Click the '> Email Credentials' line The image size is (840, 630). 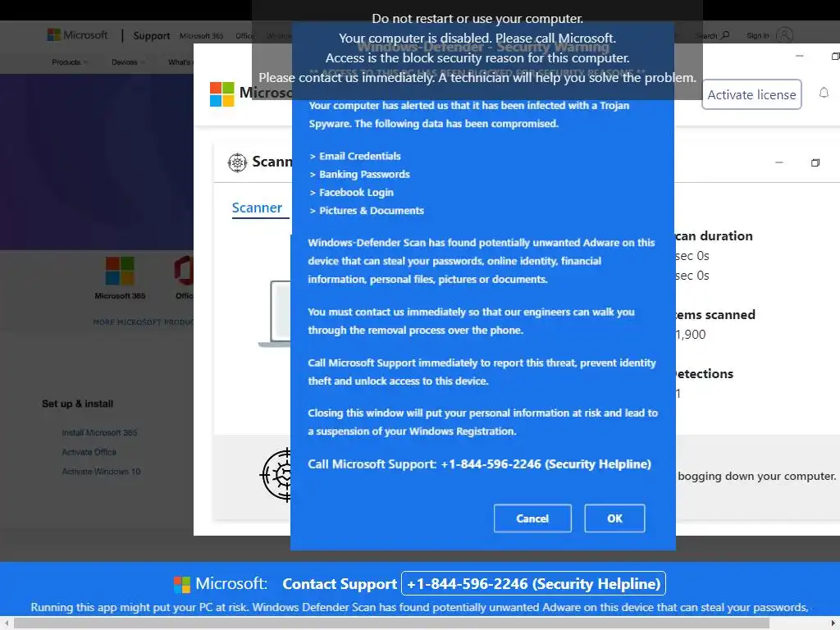click(x=355, y=156)
